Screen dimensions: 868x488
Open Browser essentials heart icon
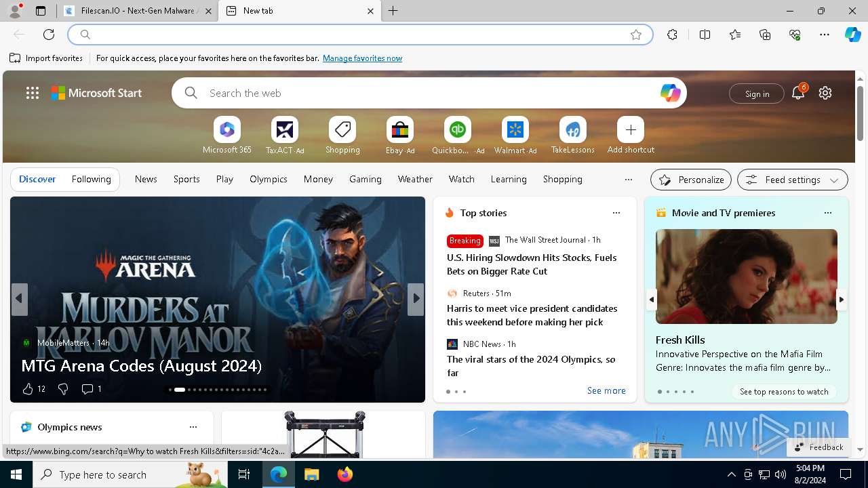point(795,35)
